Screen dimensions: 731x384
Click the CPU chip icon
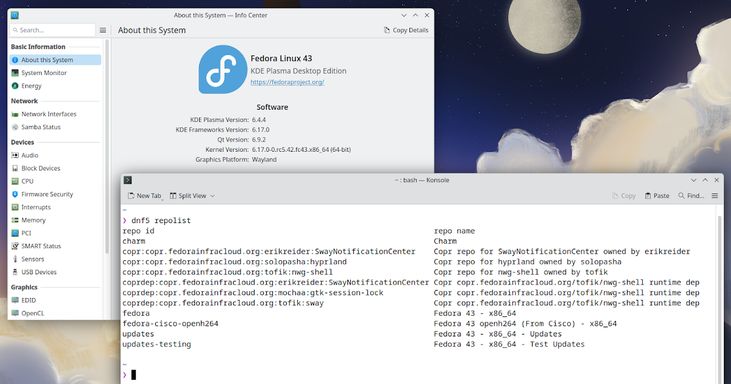[15, 181]
